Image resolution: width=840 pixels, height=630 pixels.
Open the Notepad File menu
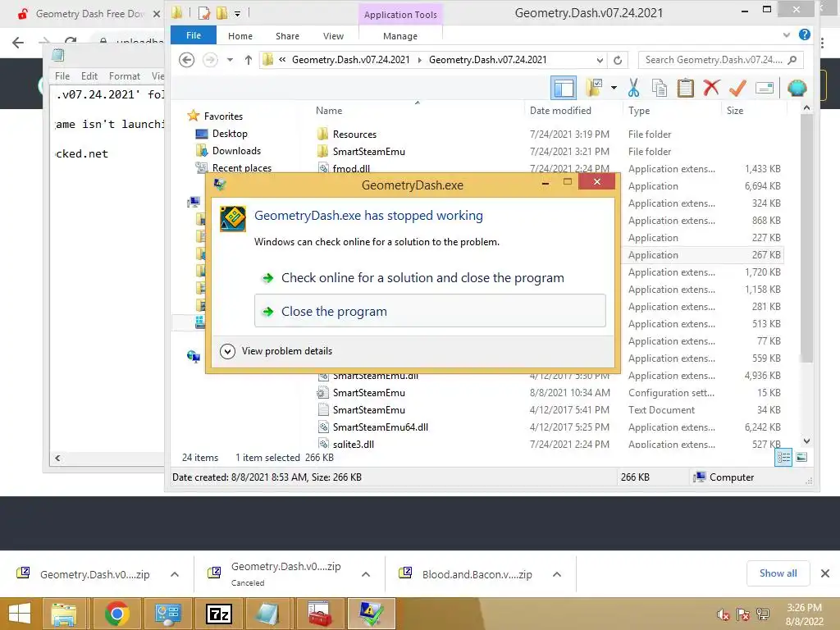tap(62, 76)
